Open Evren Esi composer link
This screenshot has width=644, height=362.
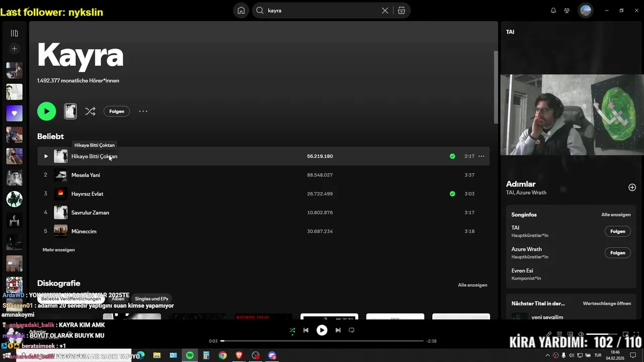click(x=522, y=270)
